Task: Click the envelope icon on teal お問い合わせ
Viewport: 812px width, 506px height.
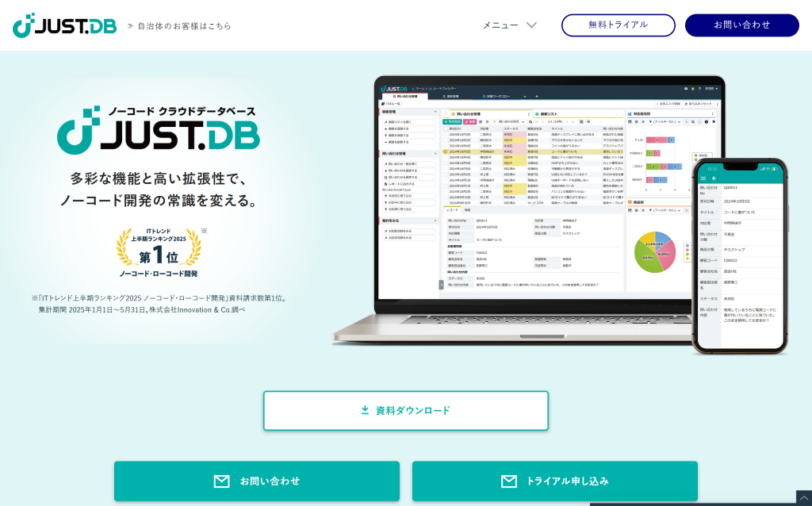Action: pos(221,481)
